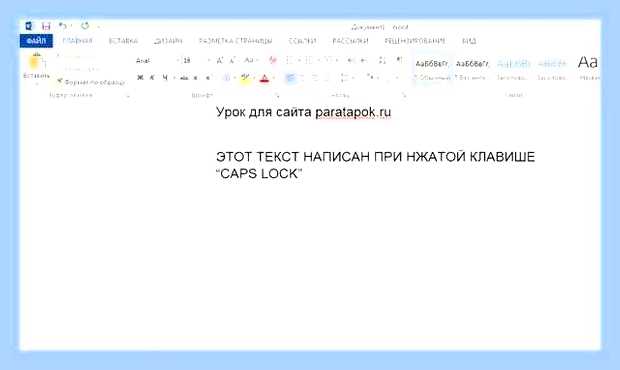Open the Аа change case dropdown
This screenshot has width=620, height=370.
point(250,60)
